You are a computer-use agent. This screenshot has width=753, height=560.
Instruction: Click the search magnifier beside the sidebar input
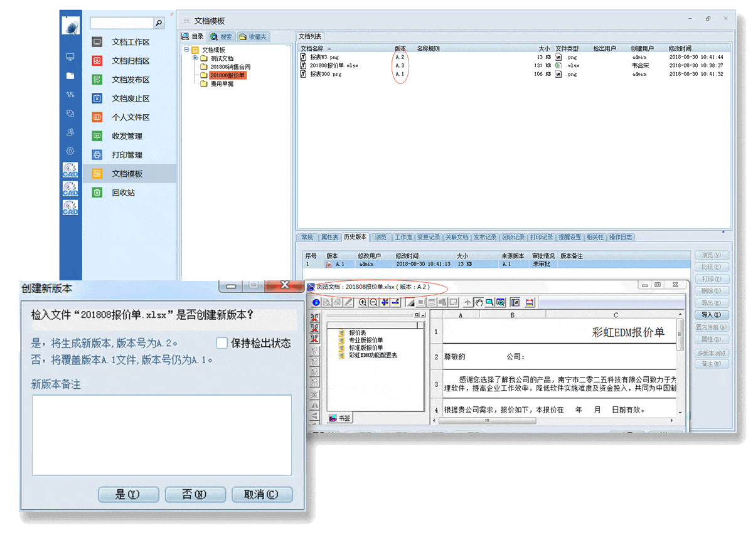click(159, 23)
